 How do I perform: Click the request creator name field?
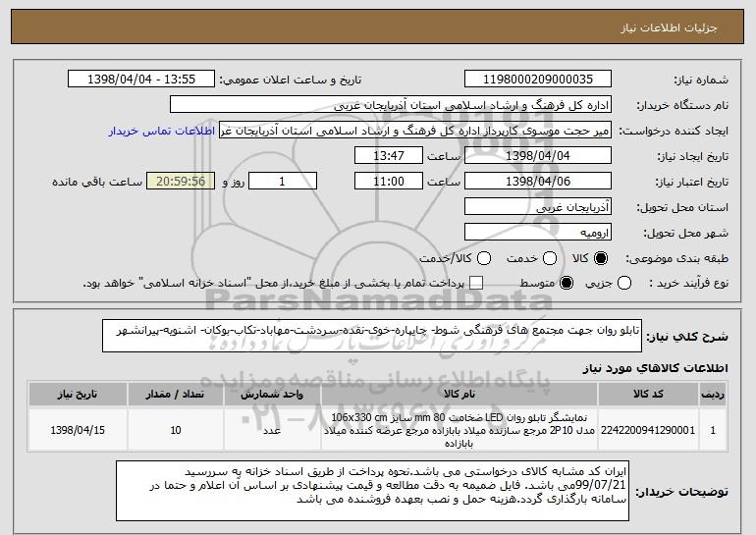415,131
